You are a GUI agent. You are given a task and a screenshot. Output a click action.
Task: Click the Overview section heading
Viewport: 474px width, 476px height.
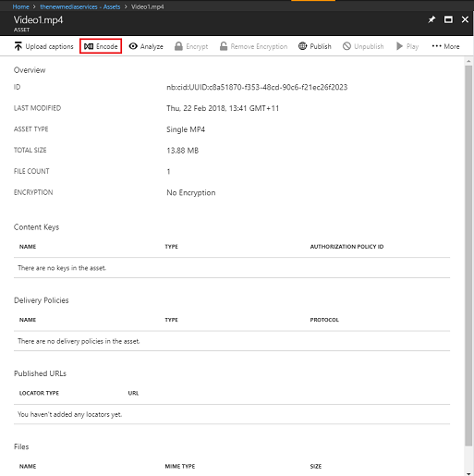(x=30, y=70)
